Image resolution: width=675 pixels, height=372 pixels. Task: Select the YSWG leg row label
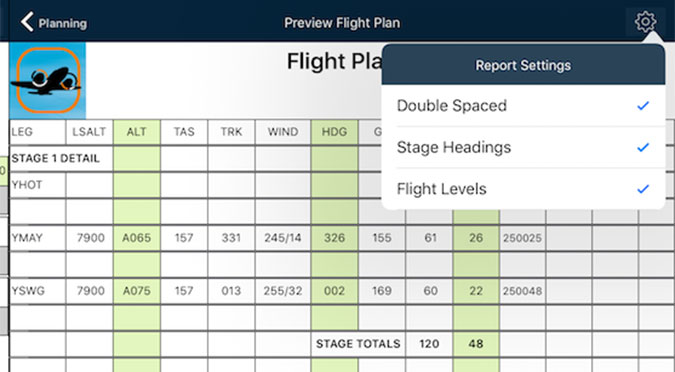(x=28, y=291)
